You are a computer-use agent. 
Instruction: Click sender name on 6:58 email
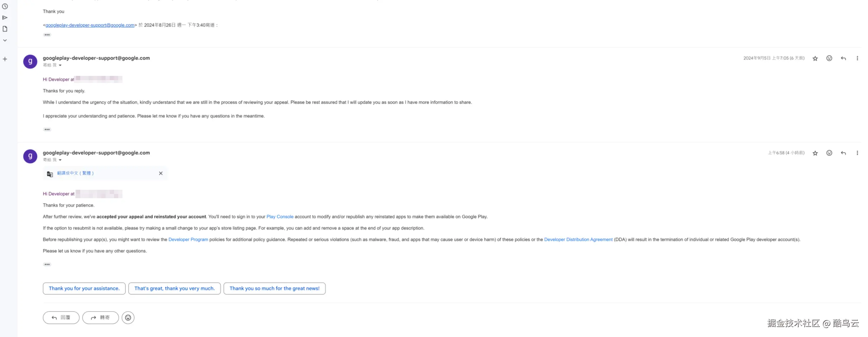point(96,153)
